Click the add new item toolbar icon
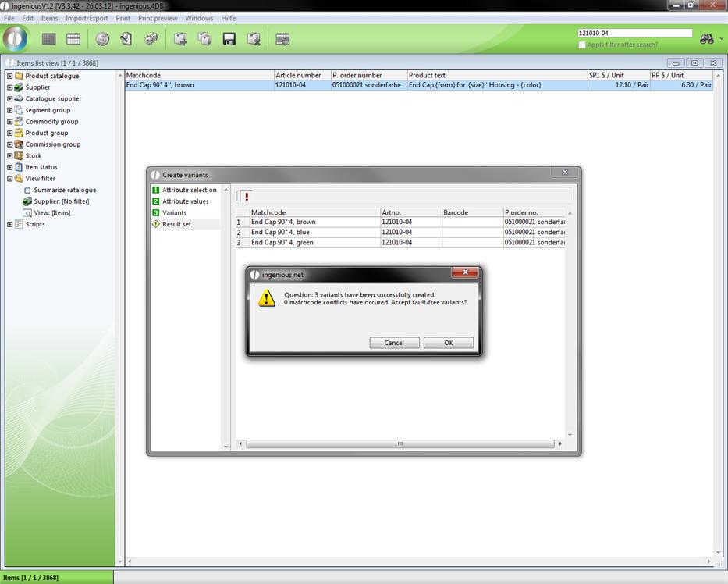Image resolution: width=728 pixels, height=584 pixels. coord(180,39)
